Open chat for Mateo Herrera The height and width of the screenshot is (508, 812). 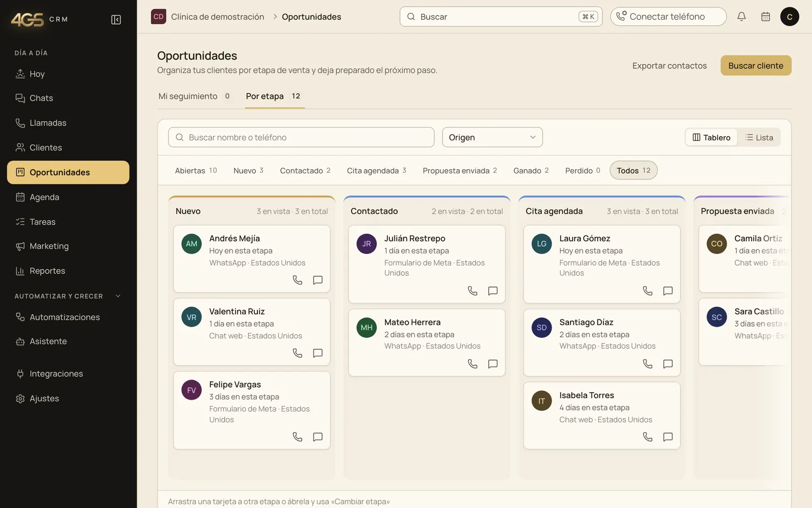coord(493,364)
